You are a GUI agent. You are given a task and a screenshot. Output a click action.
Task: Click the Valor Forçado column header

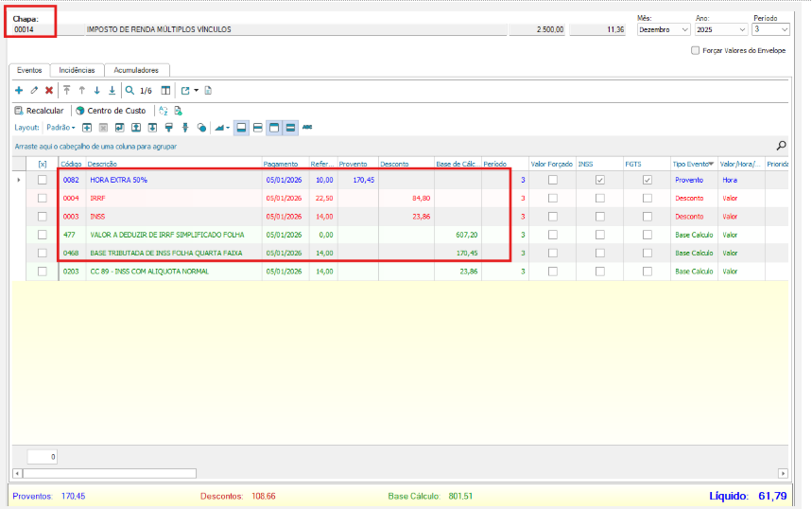pyautogui.click(x=551, y=164)
